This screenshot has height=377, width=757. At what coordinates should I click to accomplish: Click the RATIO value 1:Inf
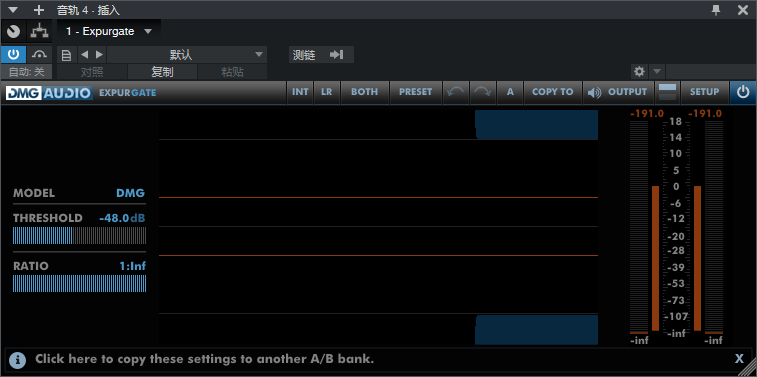pyautogui.click(x=133, y=266)
